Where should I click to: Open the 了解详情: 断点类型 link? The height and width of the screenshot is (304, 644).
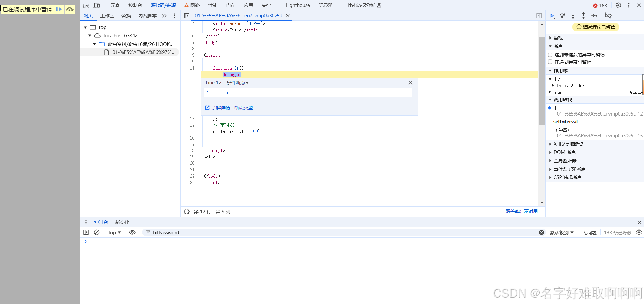[x=232, y=108]
